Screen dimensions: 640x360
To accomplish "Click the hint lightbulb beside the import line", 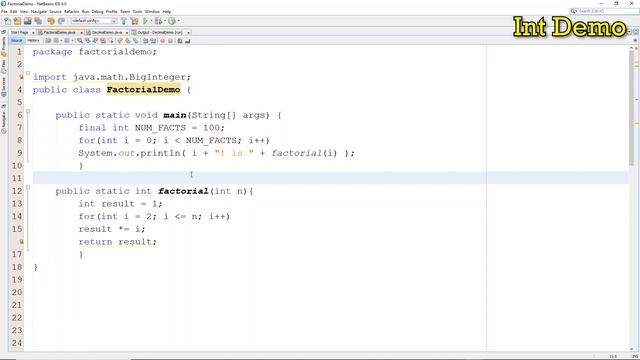I will pos(21,77).
